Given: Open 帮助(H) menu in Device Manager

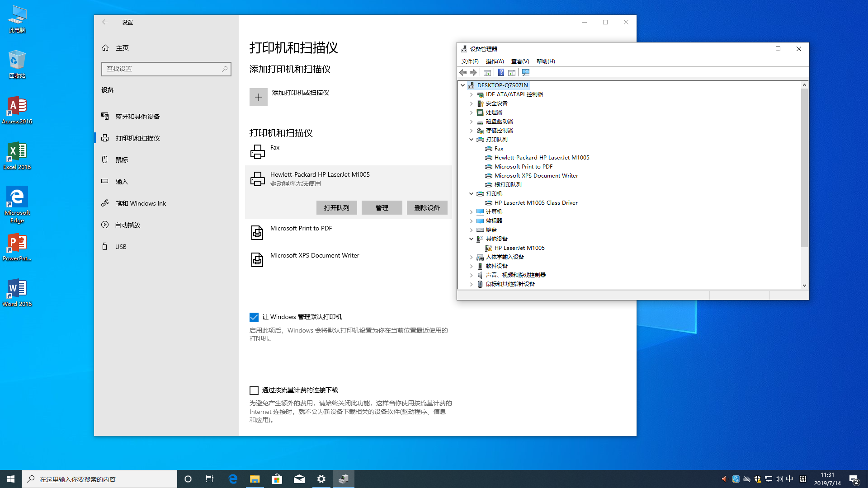Looking at the screenshot, I should click(546, 61).
